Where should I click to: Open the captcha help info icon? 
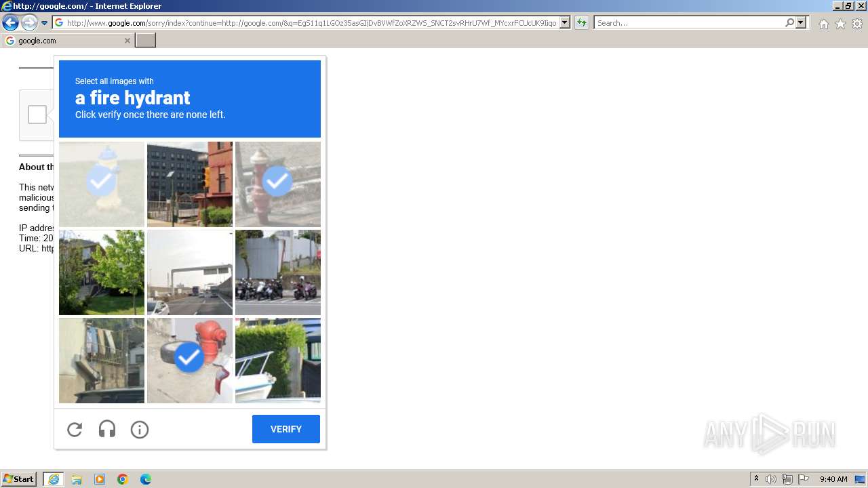point(140,429)
